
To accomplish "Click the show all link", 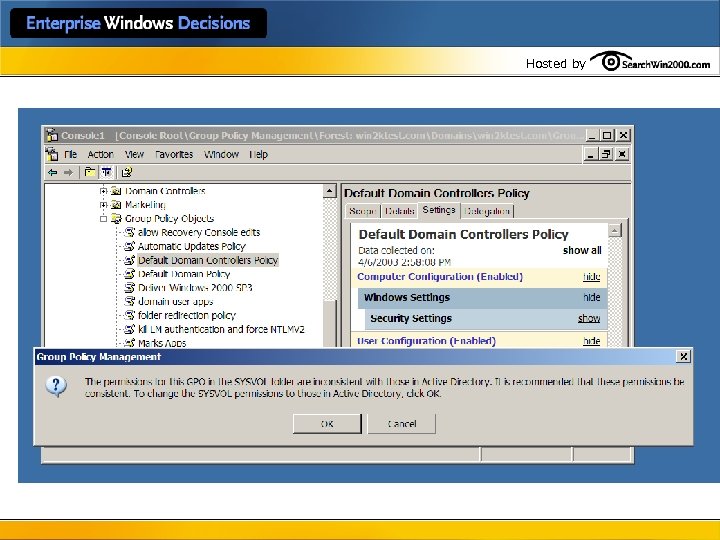I will click(x=582, y=250).
